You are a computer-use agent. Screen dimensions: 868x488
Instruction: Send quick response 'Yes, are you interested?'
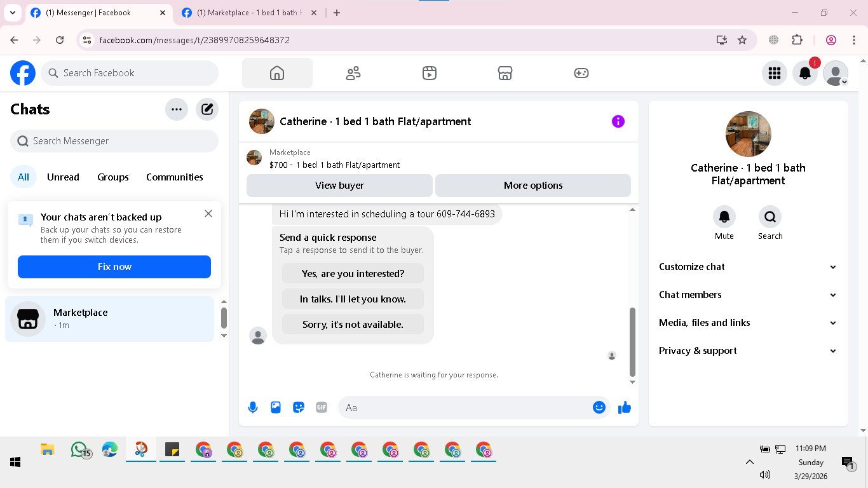tap(353, 274)
